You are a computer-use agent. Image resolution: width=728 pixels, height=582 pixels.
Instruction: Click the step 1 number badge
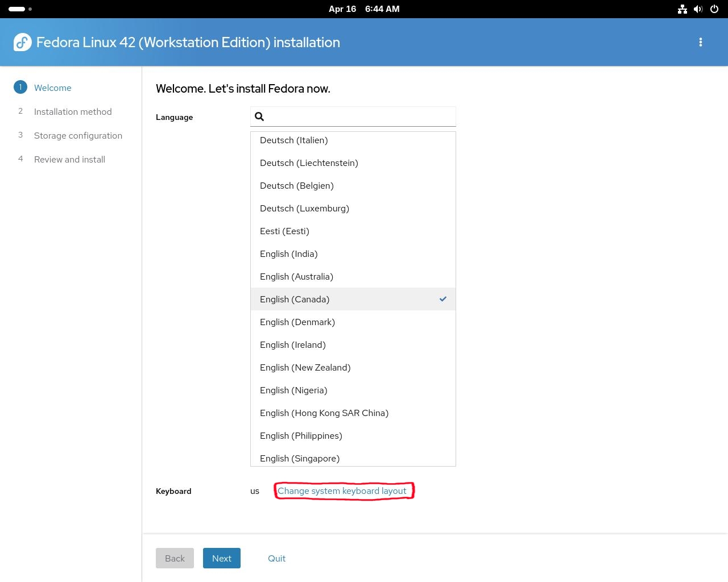[x=20, y=87]
